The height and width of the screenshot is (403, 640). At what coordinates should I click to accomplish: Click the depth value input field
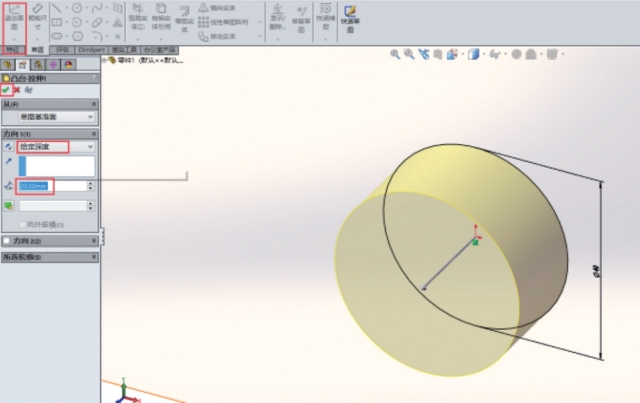(52, 186)
